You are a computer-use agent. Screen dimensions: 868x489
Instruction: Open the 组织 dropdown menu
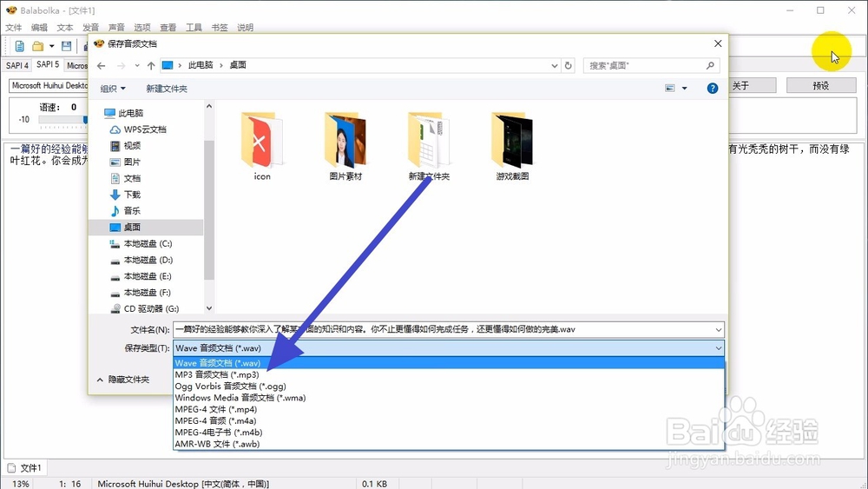pyautogui.click(x=113, y=89)
